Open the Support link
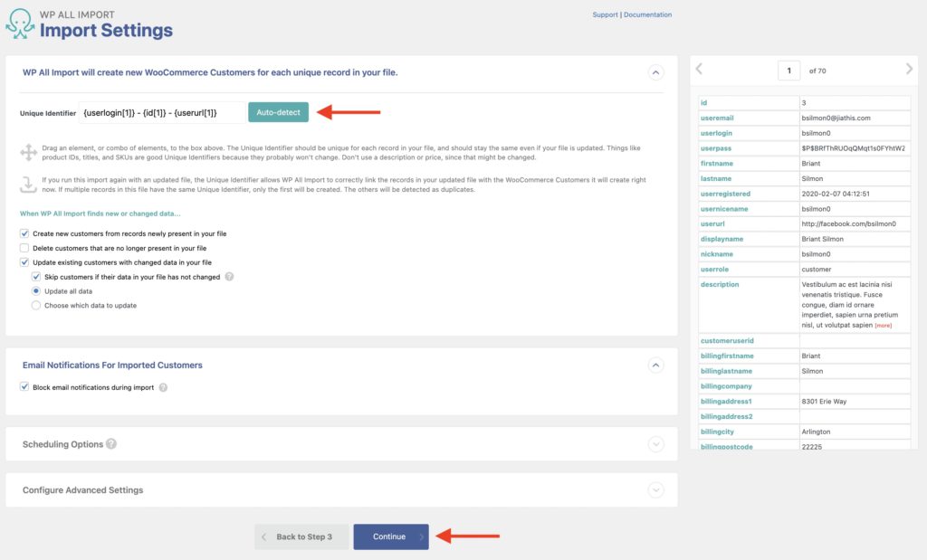Viewport: 927px width, 560px height. (x=605, y=14)
